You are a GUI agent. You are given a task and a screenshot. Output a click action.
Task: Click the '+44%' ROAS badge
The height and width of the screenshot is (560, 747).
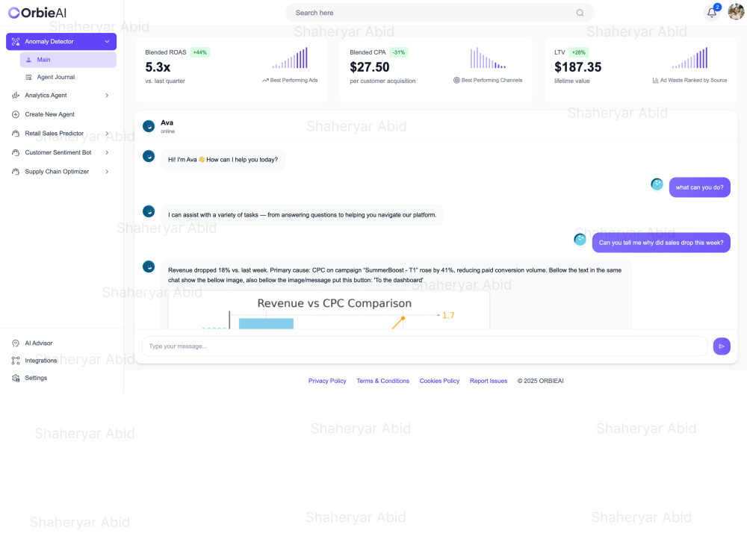tap(200, 52)
